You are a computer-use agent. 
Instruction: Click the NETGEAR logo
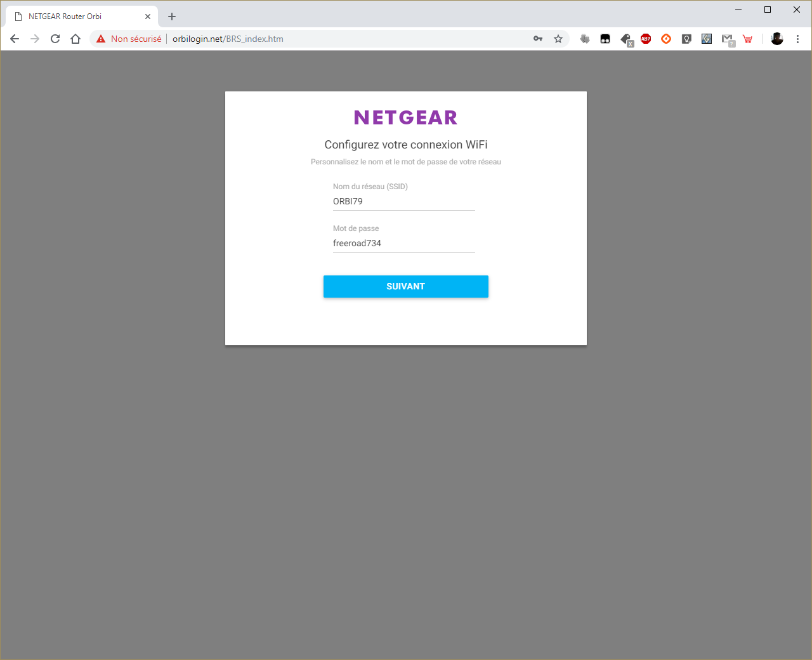click(x=406, y=117)
